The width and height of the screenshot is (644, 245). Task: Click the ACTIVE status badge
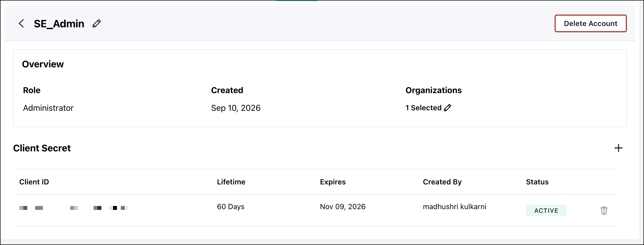point(546,210)
